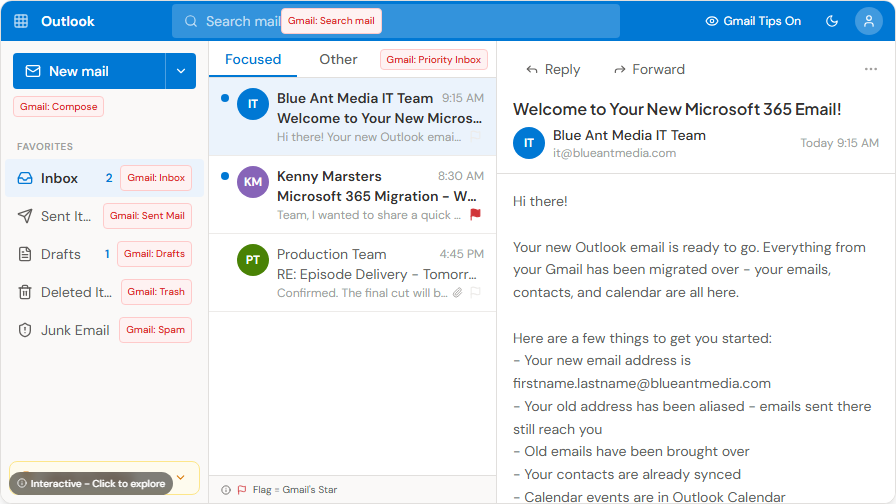Click the email subject heading in reading pane
896x504 pixels.
pos(677,109)
